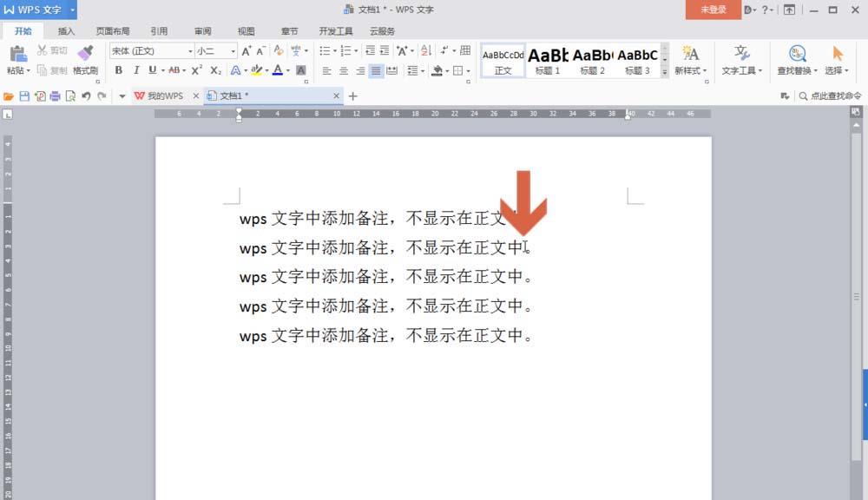Image resolution: width=868 pixels, height=500 pixels.
Task: Open the Find and Replace (查找替换) tool
Action: click(794, 61)
